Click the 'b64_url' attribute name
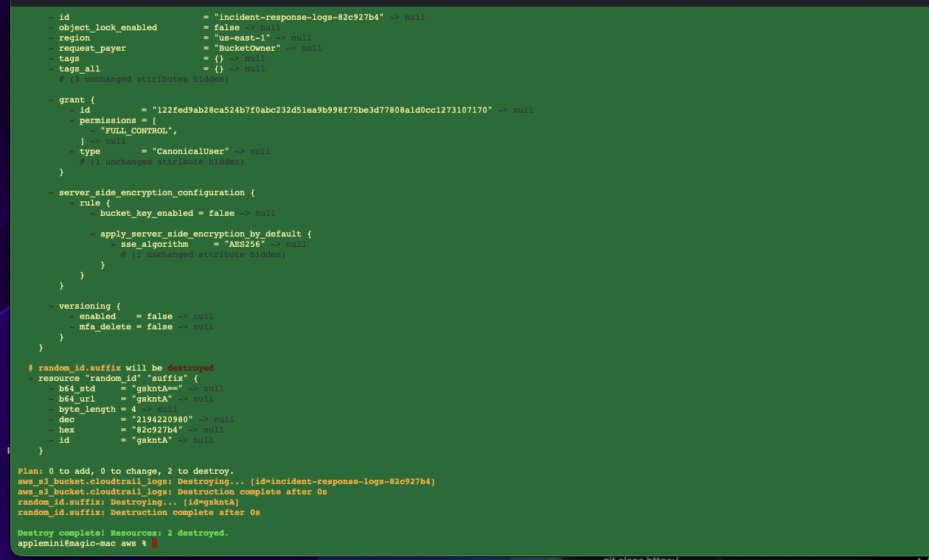The width and height of the screenshot is (929, 560). (x=77, y=399)
